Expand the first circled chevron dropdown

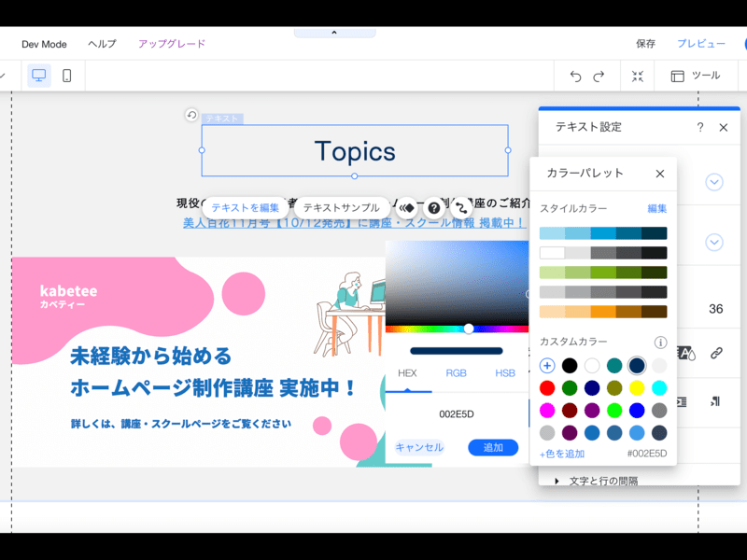pyautogui.click(x=714, y=182)
